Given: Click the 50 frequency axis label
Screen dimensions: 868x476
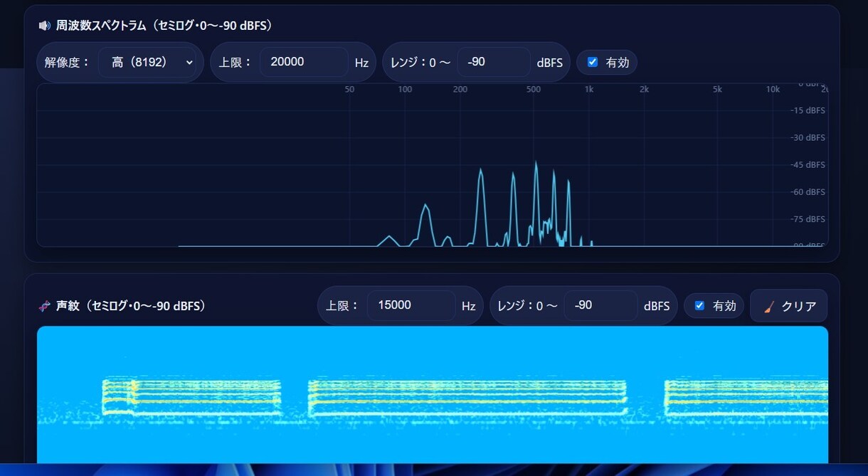Looking at the screenshot, I should pyautogui.click(x=349, y=90).
